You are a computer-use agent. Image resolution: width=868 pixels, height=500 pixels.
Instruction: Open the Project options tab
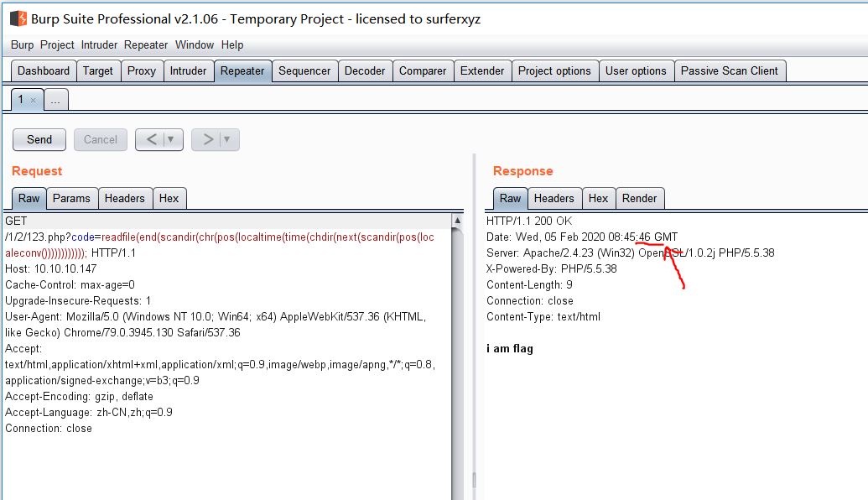(x=554, y=70)
